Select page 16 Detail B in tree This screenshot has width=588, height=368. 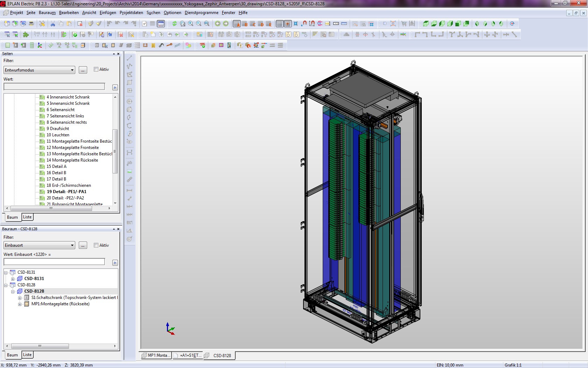point(56,173)
